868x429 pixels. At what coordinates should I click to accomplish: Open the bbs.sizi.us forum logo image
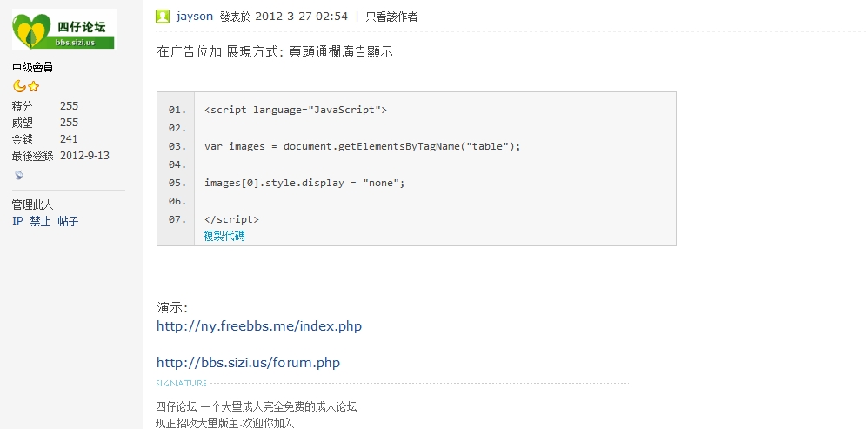point(64,30)
